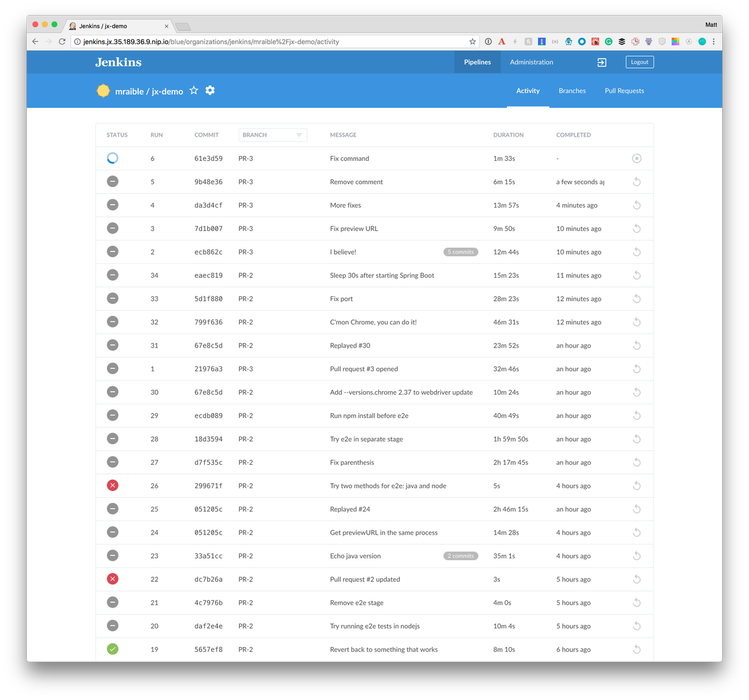Rerun the 'Remove comment' build

pyautogui.click(x=637, y=182)
